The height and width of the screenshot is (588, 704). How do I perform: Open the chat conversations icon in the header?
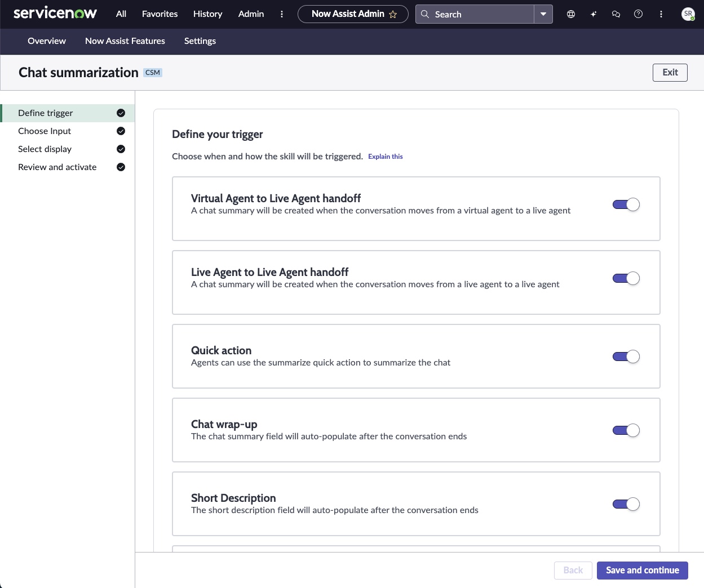[616, 14]
